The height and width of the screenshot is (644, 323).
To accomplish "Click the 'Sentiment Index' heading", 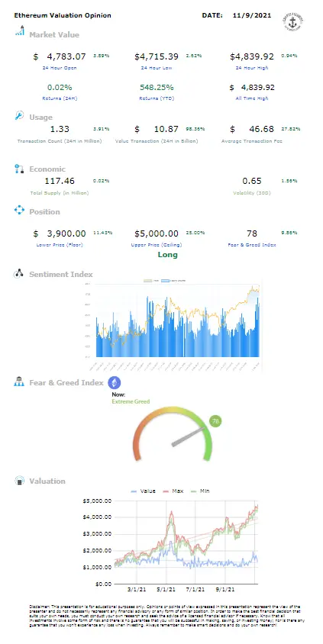I will [61, 275].
